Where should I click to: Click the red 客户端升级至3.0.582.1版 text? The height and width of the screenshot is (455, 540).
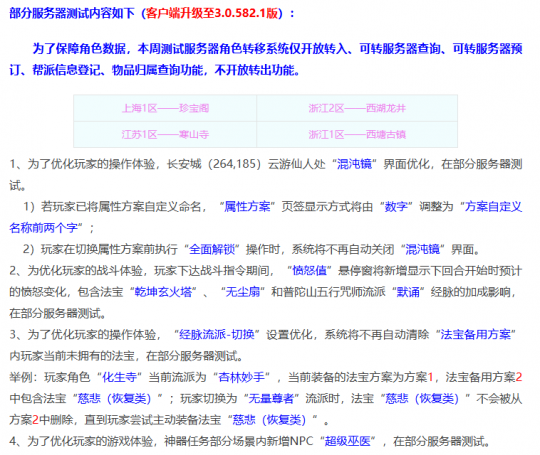[211, 13]
